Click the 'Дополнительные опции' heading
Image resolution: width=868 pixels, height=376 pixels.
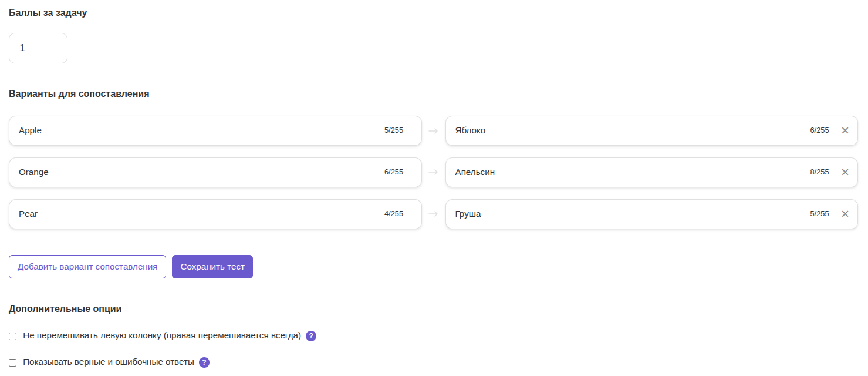(65, 308)
